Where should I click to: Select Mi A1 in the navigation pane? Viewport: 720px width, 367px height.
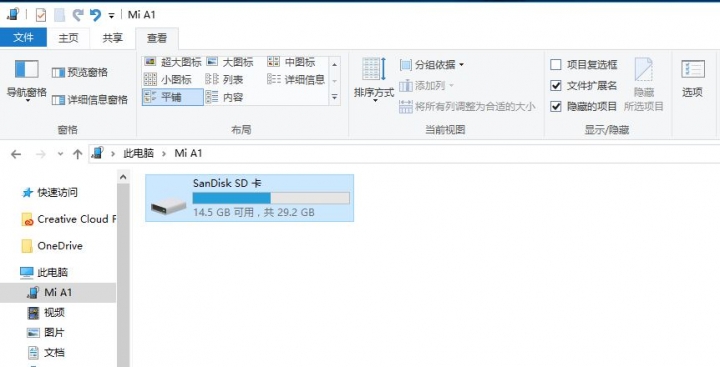[x=58, y=293]
